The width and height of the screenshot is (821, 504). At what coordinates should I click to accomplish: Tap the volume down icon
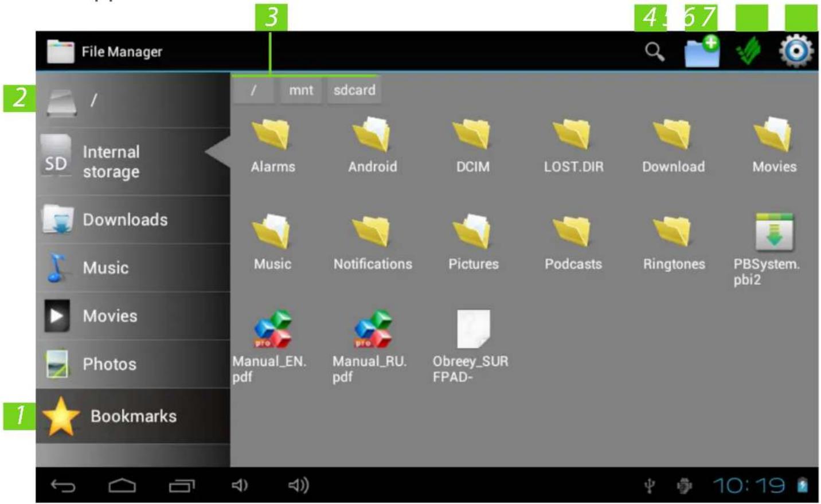coord(240,486)
